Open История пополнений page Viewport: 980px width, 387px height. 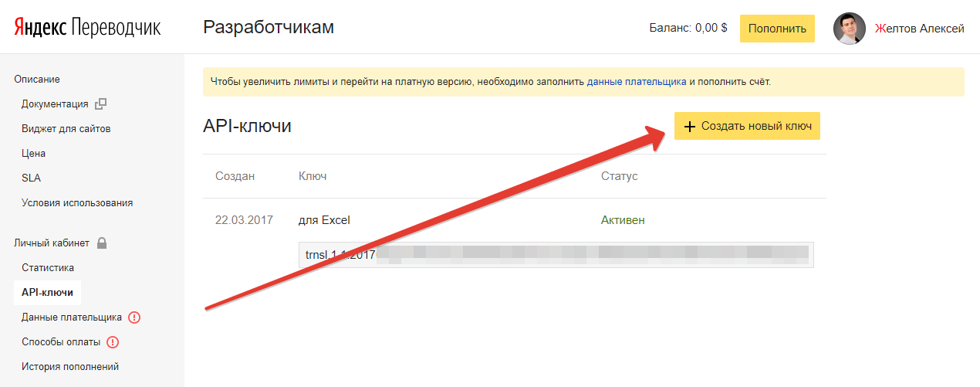pos(70,367)
